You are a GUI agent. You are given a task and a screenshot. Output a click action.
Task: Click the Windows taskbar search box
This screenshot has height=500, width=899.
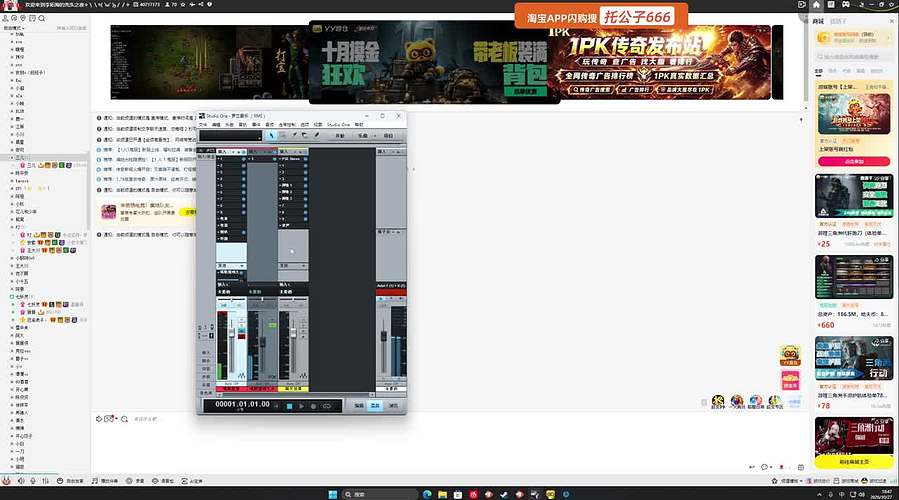(x=379, y=494)
